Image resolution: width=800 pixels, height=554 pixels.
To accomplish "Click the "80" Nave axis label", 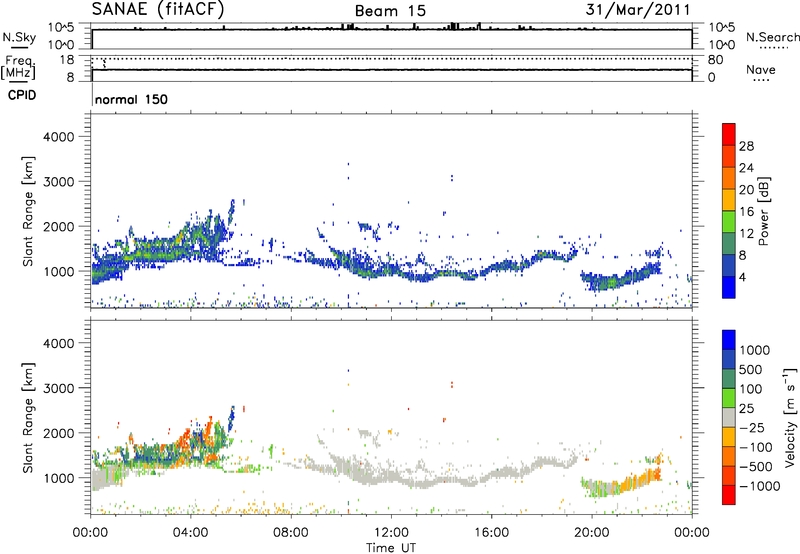I will [x=716, y=60].
